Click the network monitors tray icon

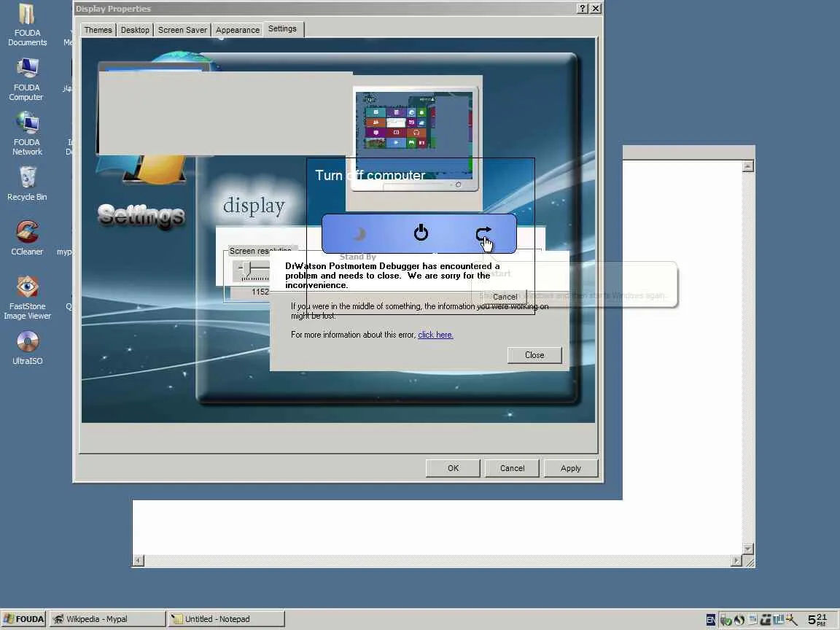coord(779,620)
